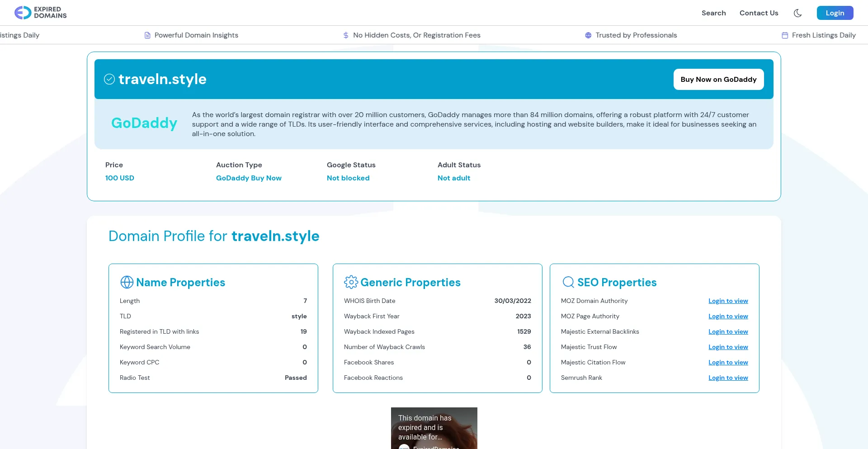Click the Not adult status value

[454, 178]
